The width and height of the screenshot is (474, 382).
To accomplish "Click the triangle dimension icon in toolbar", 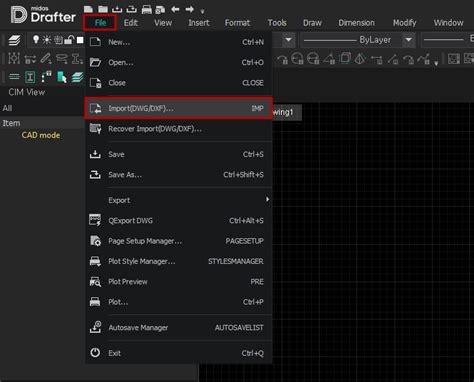I will pyautogui.click(x=329, y=59).
